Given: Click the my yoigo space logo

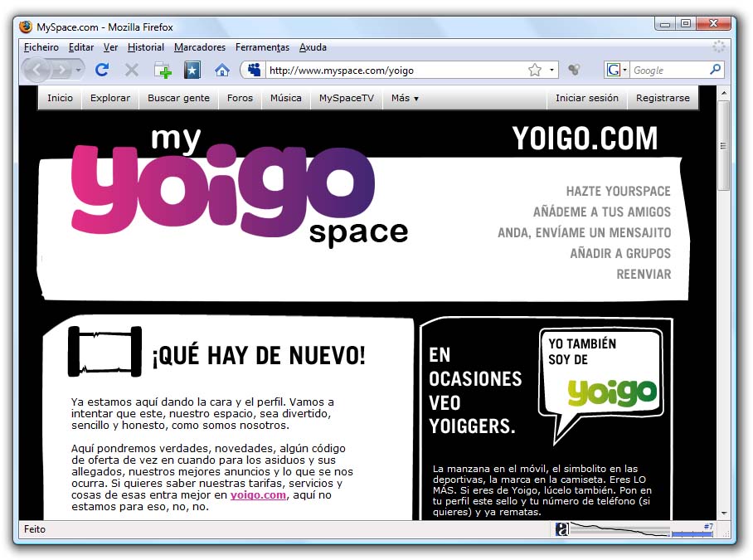Looking at the screenshot, I should 239,187.
